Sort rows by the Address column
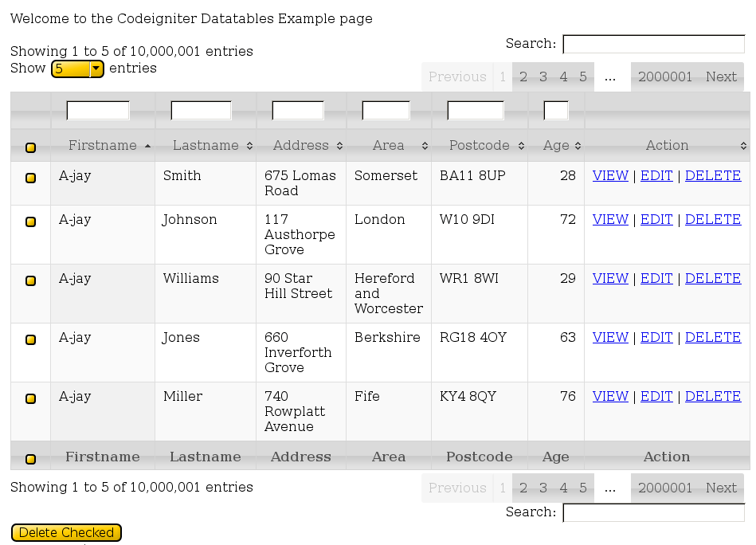 (301, 145)
